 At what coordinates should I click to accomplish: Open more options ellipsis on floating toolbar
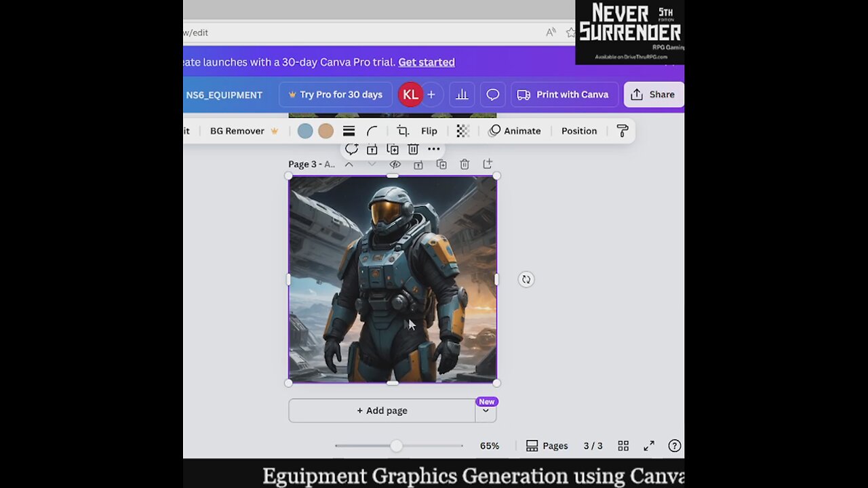[x=434, y=149]
